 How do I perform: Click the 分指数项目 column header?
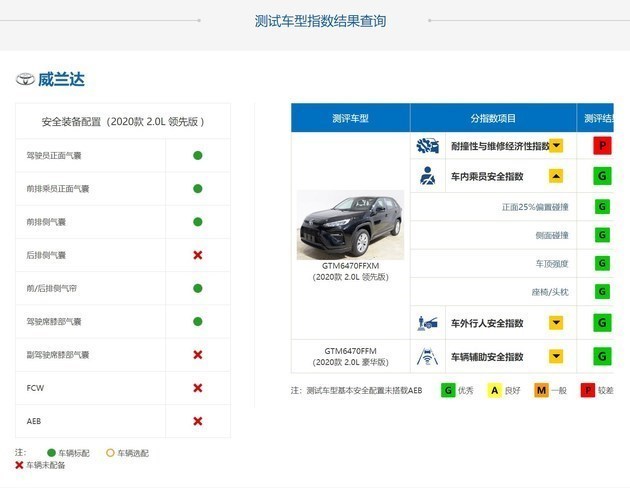click(x=493, y=118)
